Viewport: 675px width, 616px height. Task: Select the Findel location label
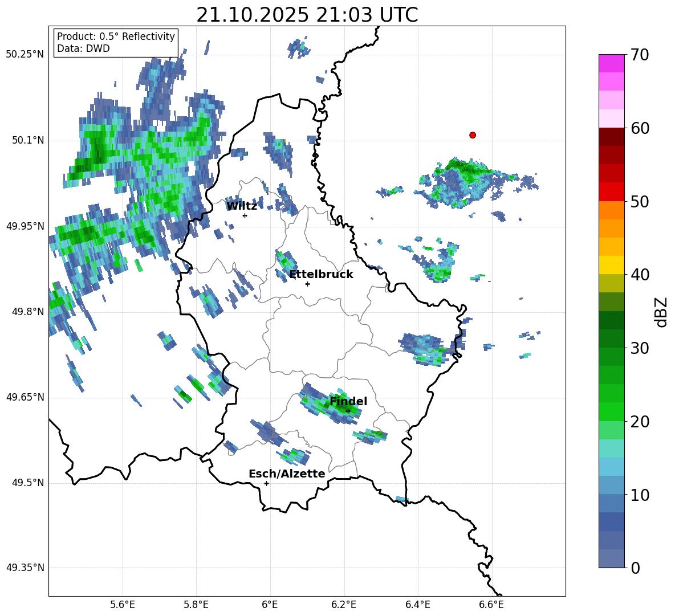click(x=348, y=401)
